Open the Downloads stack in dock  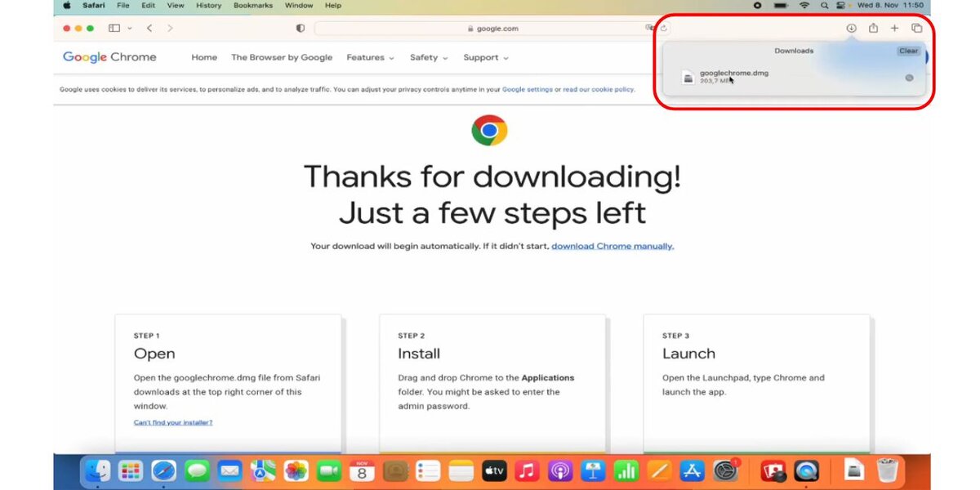pyautogui.click(x=854, y=470)
